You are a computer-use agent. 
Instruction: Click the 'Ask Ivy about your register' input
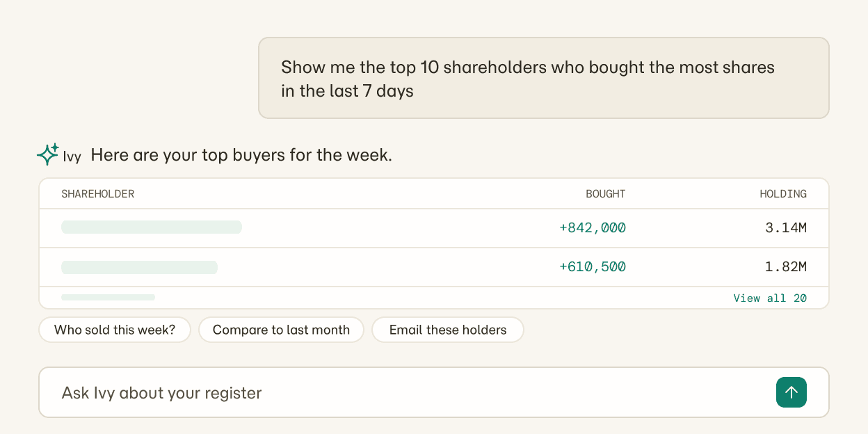click(434, 392)
